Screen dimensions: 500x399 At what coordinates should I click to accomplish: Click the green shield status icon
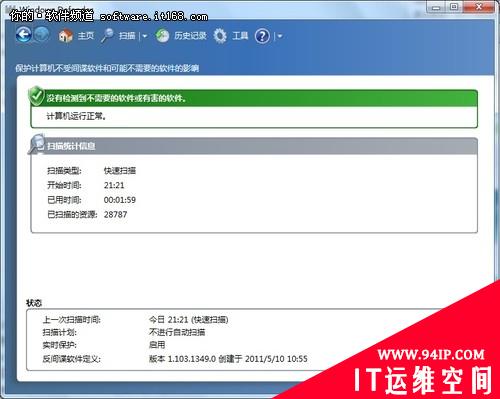pos(36,96)
